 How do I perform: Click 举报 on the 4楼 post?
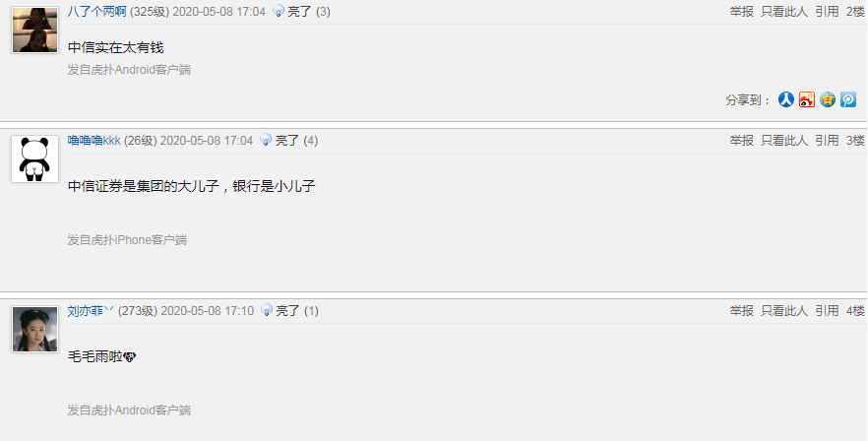click(742, 311)
